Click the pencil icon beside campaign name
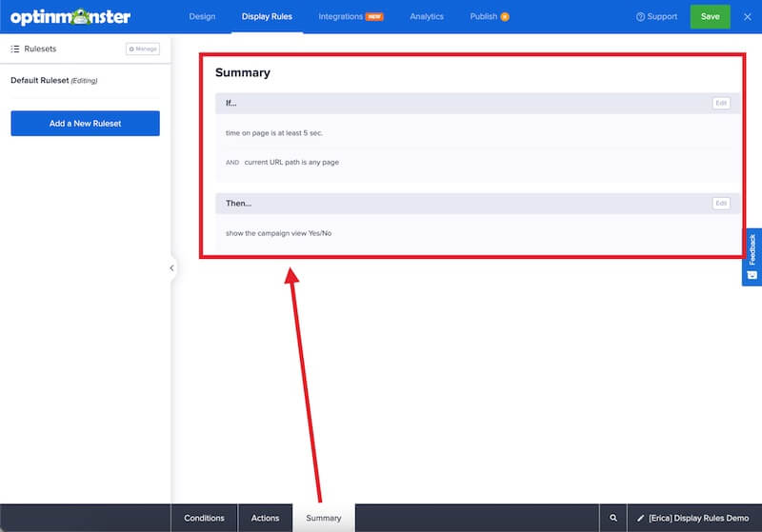This screenshot has height=532, width=762. [x=641, y=518]
